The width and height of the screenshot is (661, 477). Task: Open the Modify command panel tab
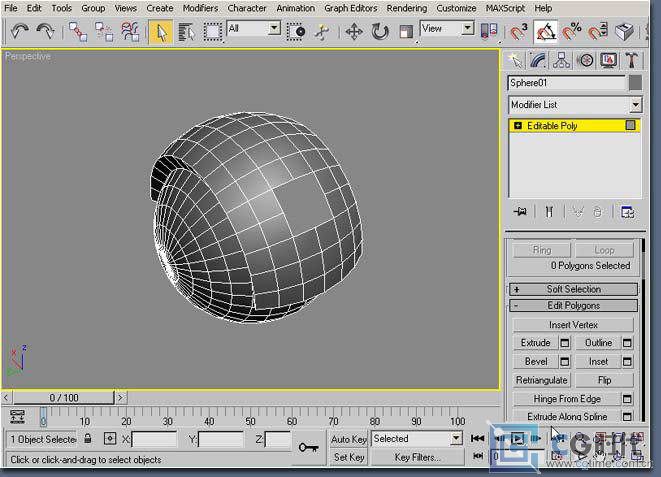538,60
